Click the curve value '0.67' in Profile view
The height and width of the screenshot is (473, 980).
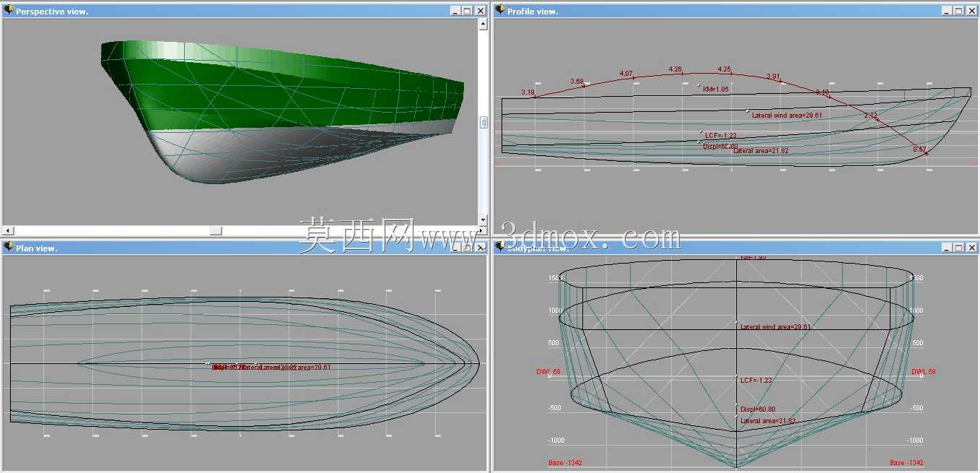point(919,149)
